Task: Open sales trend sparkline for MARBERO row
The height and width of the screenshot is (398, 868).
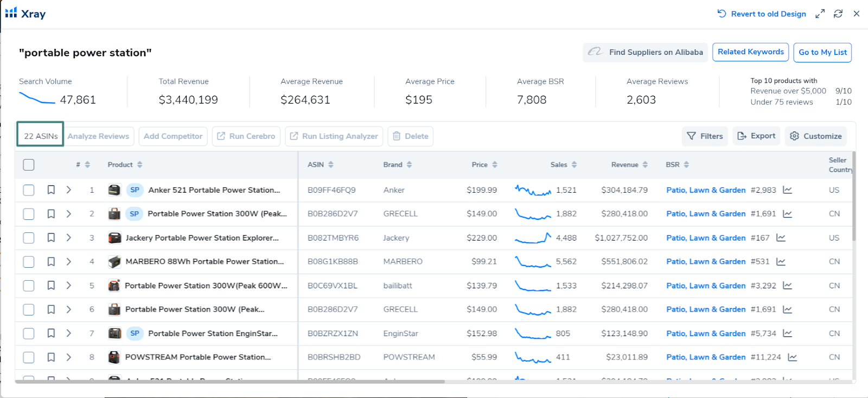Action: tap(533, 262)
